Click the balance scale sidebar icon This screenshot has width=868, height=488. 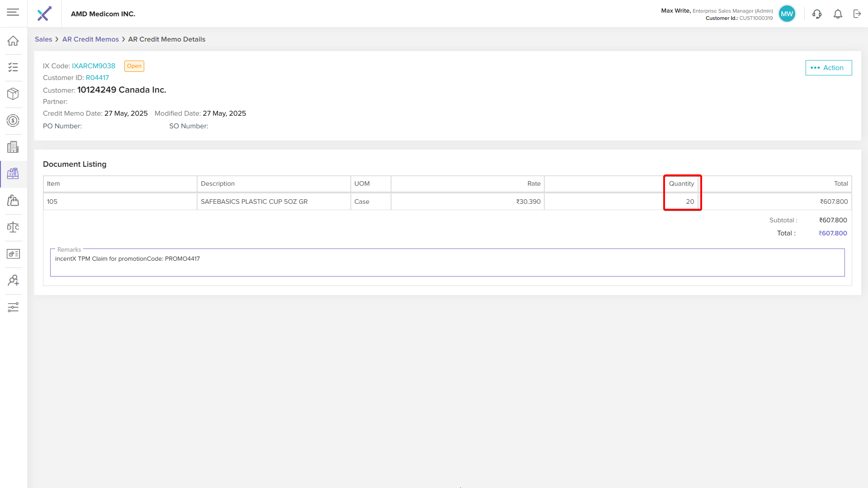point(13,227)
